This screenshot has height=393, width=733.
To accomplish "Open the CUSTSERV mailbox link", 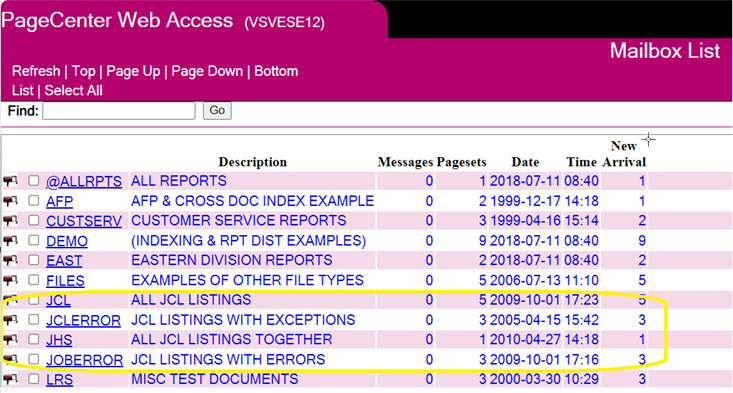I will coord(84,221).
